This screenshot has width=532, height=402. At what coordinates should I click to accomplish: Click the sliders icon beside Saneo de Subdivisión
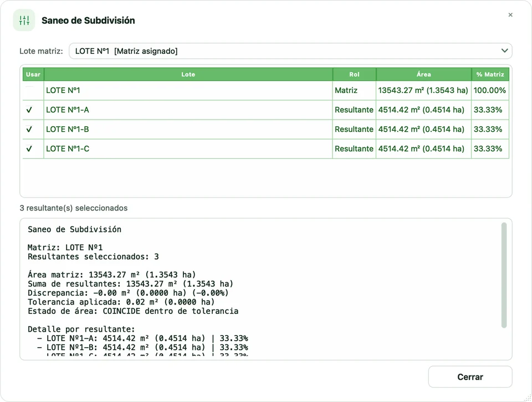pyautogui.click(x=24, y=20)
